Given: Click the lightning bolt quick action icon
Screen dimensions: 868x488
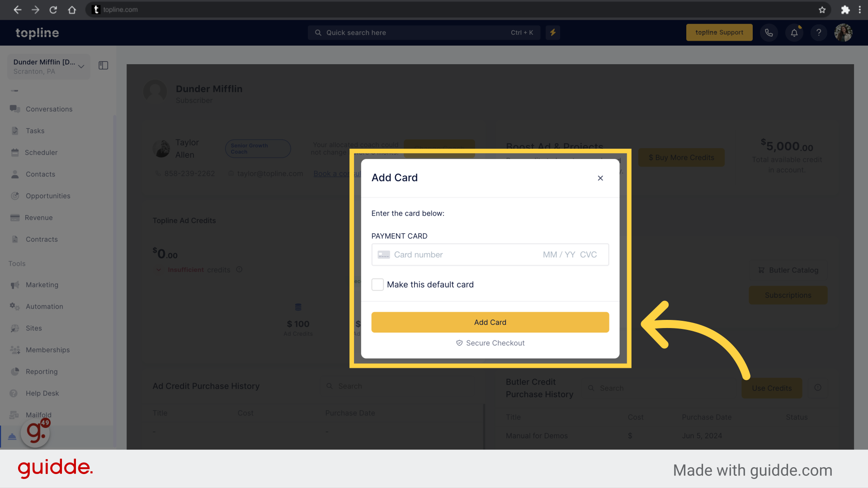Looking at the screenshot, I should tap(552, 32).
